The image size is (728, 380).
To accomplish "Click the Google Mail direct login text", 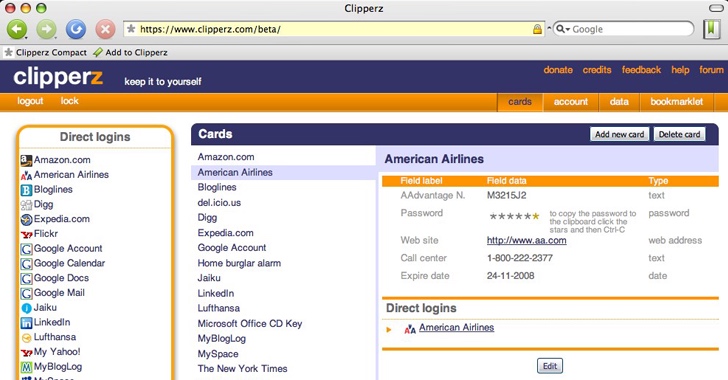I will coord(59,293).
